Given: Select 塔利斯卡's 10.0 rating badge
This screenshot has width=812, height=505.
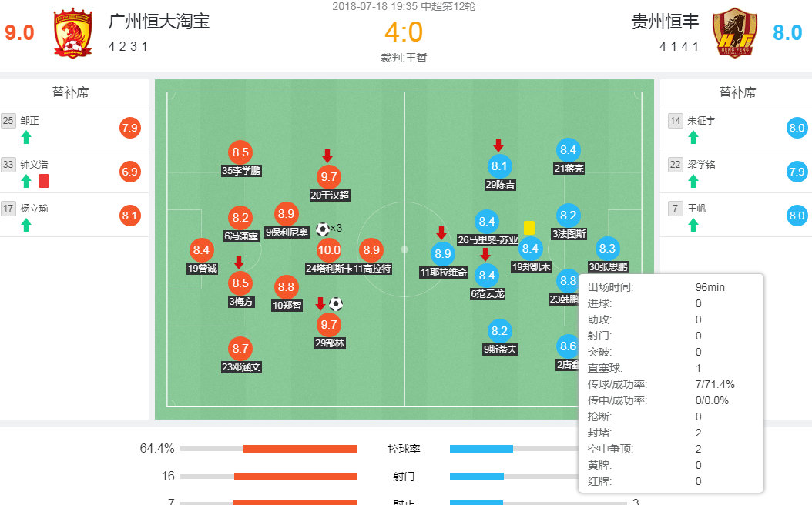Looking at the screenshot, I should click(330, 249).
